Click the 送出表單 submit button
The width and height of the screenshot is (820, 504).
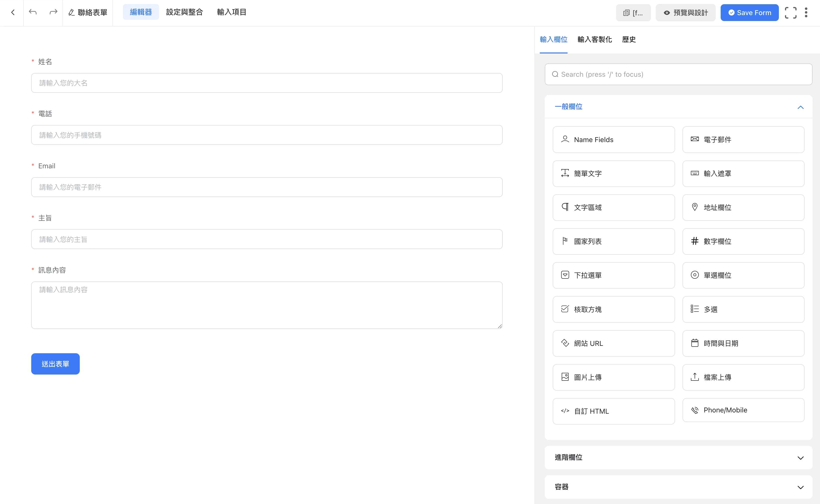(x=55, y=364)
